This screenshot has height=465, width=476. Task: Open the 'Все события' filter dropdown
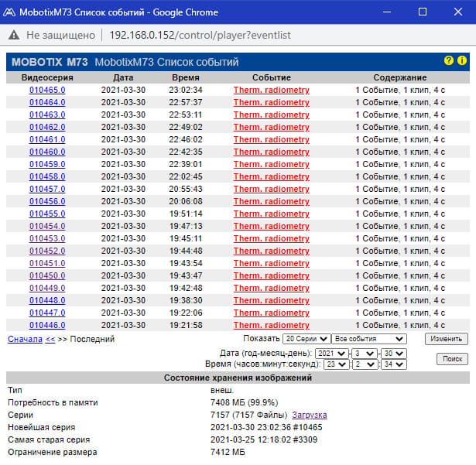point(368,339)
